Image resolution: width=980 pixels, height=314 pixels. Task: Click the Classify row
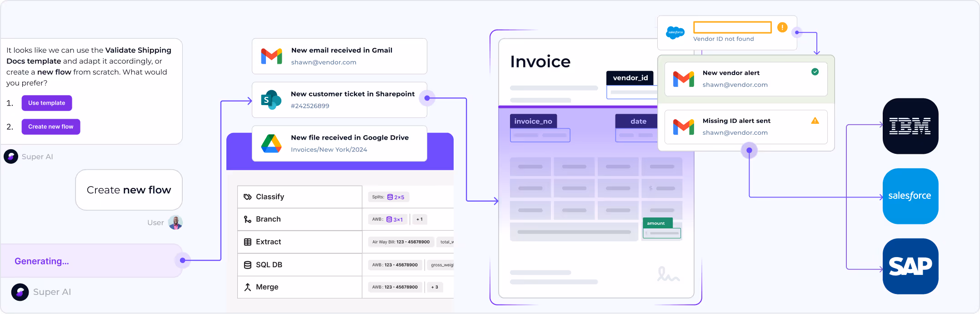pos(345,197)
